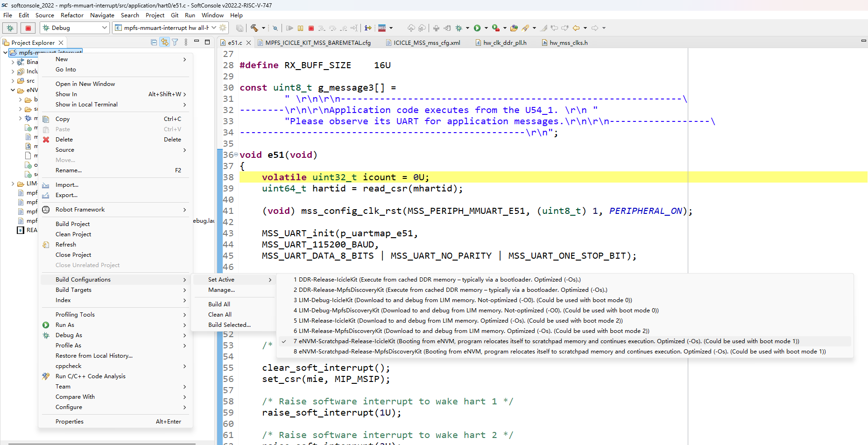Viewport: 868px width, 445px height.
Task: Set active configuration 8 eNVM-Scratchpad-Release-MpfsDiscoveryKit
Action: [565, 352]
